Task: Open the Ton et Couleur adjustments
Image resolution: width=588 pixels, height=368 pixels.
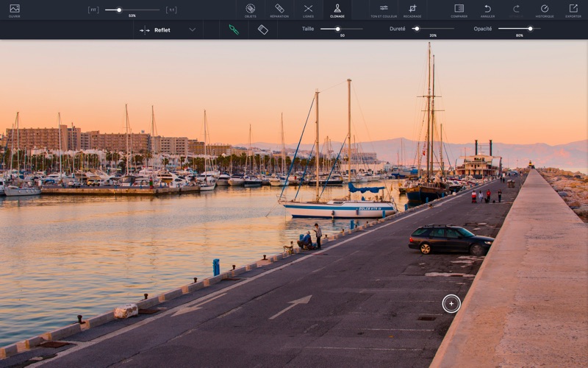Action: pyautogui.click(x=383, y=10)
